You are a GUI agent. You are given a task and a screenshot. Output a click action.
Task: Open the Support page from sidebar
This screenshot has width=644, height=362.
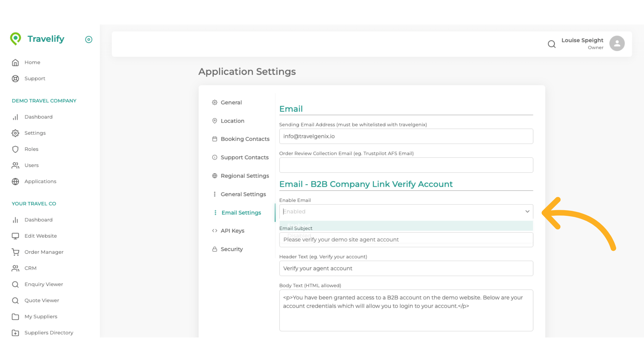[x=35, y=78]
